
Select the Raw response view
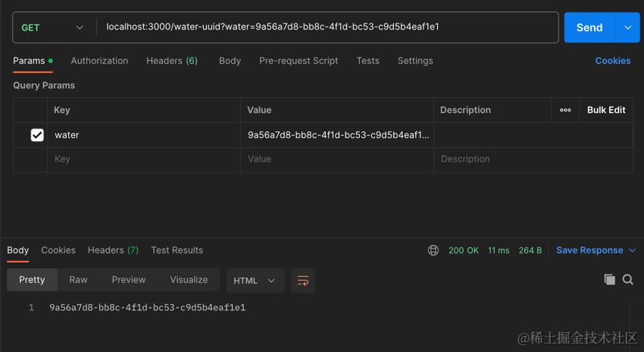[78, 280]
